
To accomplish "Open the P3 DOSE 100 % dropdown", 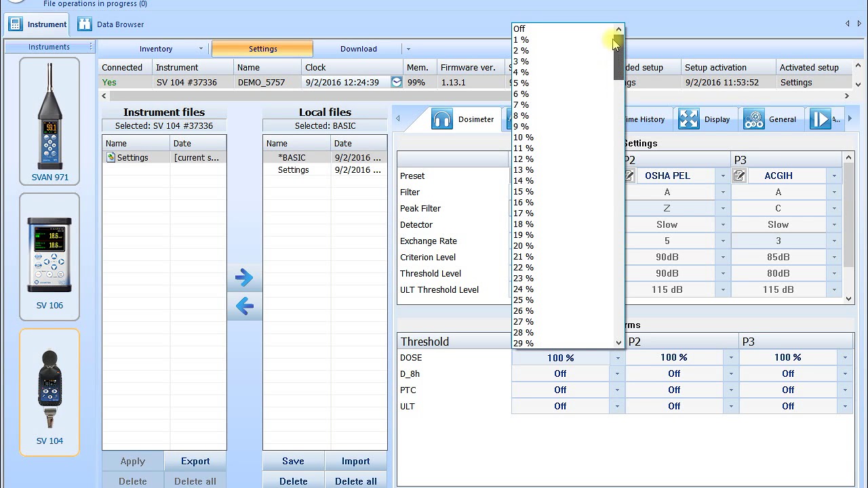I will pyautogui.click(x=845, y=358).
